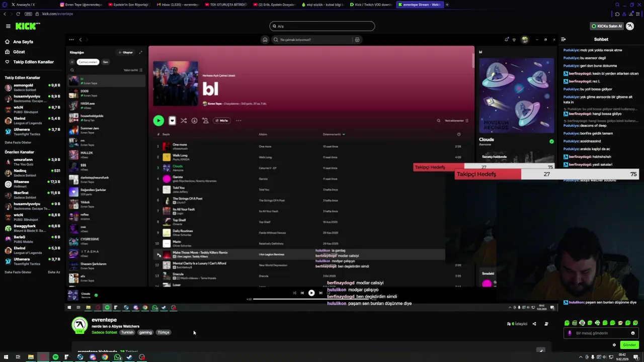The width and height of the screenshot is (644, 362).
Task: Open the user profile avatar menu
Action: click(630, 26)
